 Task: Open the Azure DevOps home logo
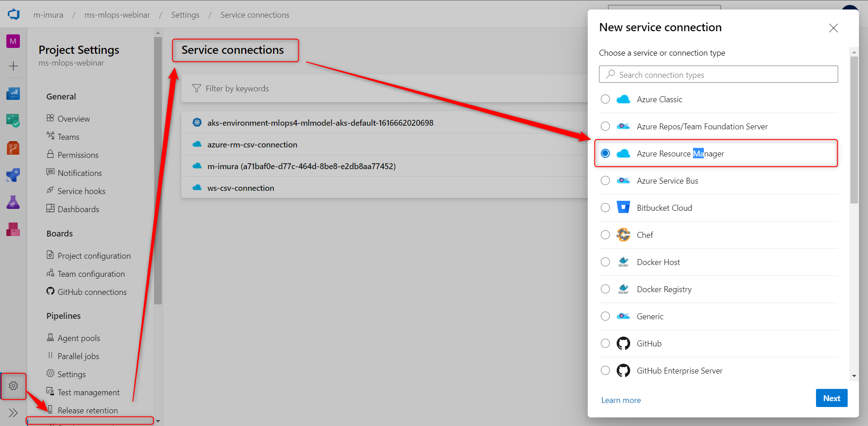coord(14,14)
